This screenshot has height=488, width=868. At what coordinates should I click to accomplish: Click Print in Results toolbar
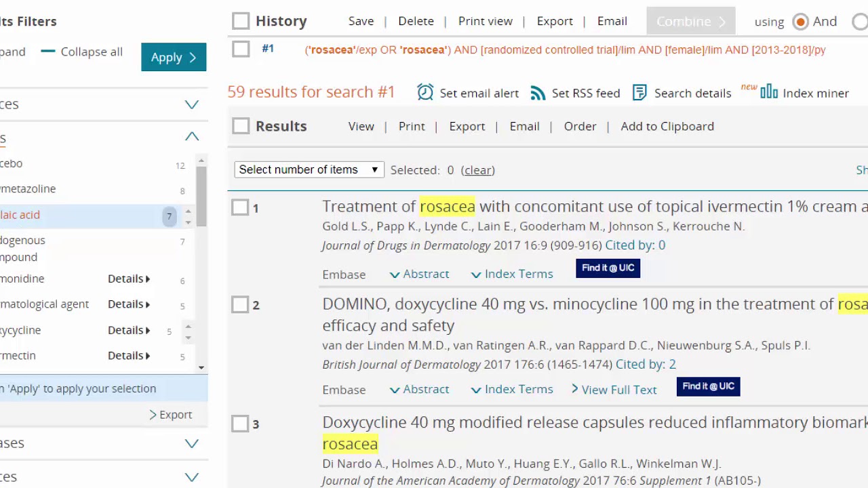pyautogui.click(x=412, y=126)
